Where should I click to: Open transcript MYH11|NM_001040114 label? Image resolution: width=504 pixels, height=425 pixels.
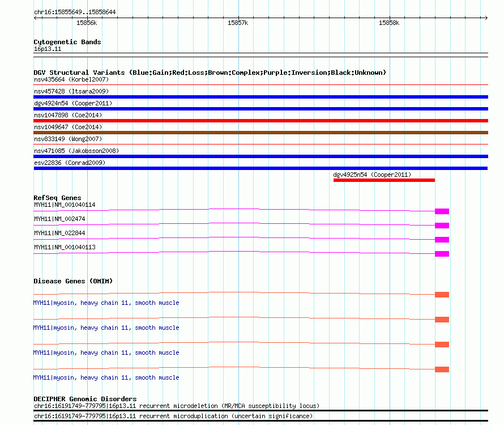[65, 205]
